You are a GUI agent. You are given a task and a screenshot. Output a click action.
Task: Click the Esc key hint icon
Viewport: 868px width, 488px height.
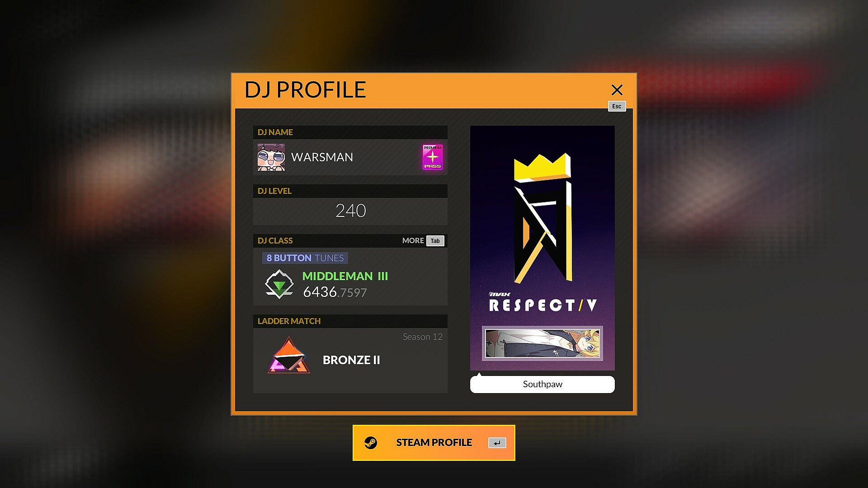617,106
